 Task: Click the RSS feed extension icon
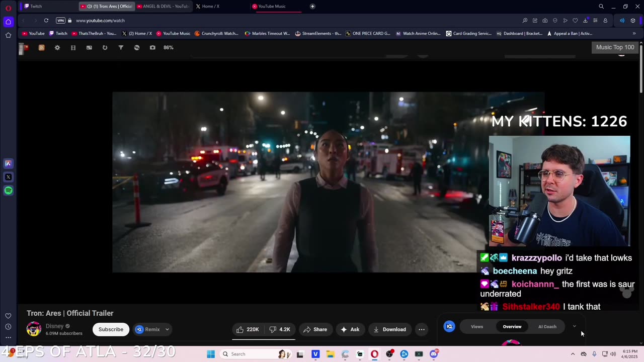pos(41,47)
